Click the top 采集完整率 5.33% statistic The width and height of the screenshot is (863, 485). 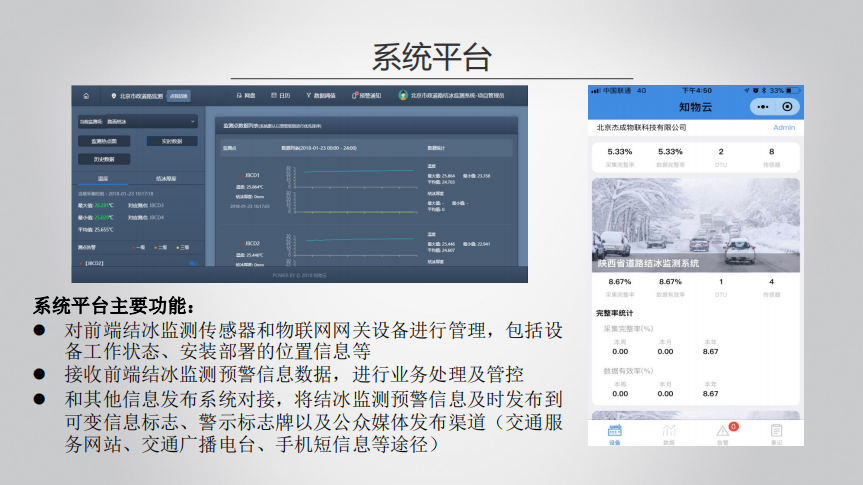(x=620, y=157)
